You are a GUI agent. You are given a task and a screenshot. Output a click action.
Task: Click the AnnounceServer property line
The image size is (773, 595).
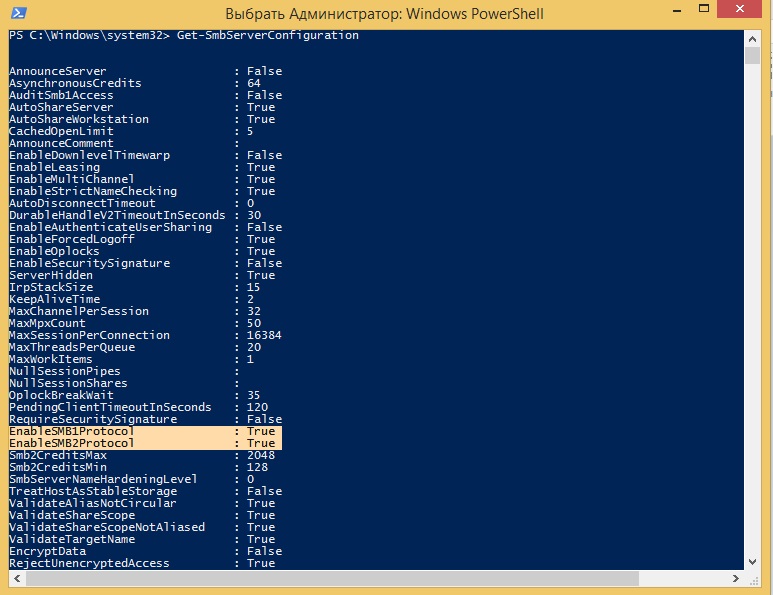coord(145,71)
